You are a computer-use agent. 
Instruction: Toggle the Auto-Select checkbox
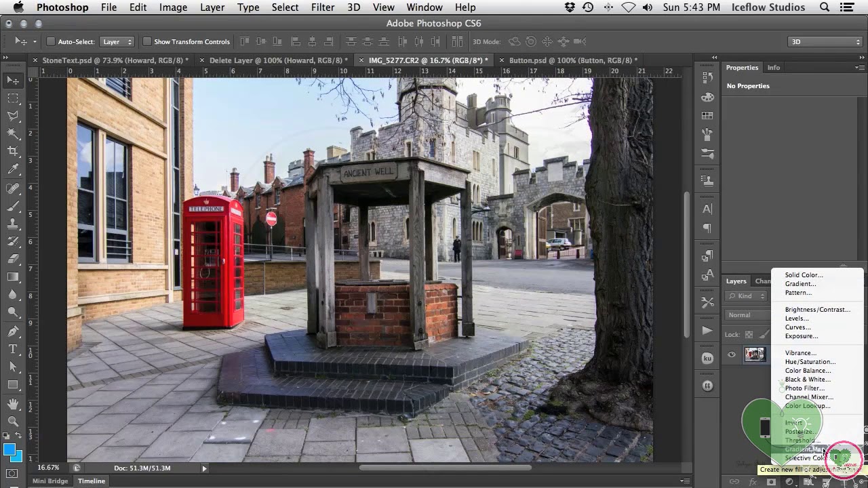[50, 42]
